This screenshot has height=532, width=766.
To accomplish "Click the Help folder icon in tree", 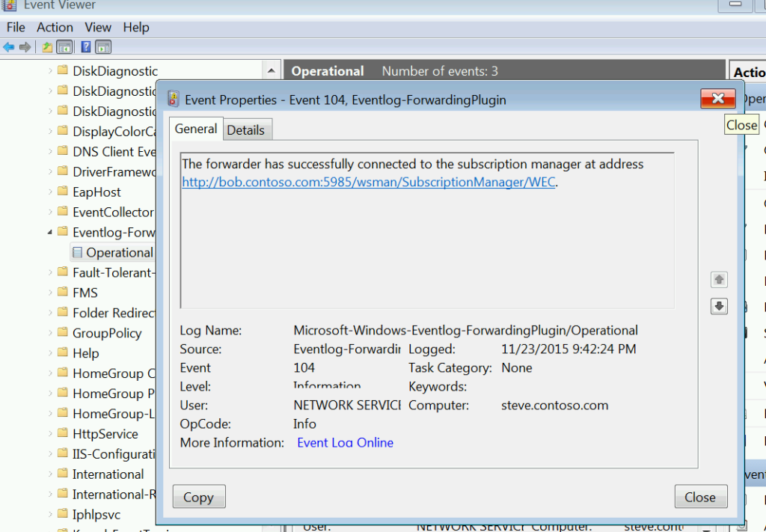I will point(63,352).
